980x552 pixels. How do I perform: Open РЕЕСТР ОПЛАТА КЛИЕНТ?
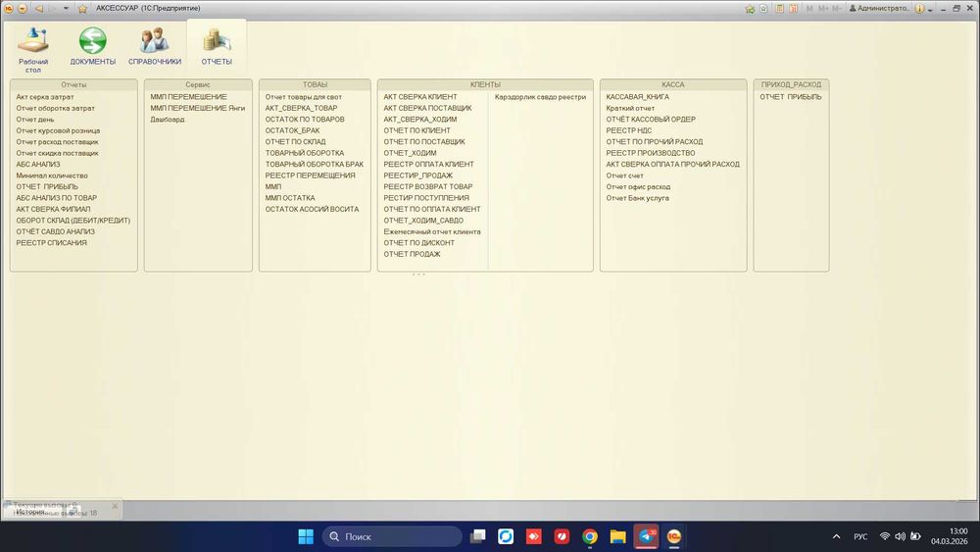pos(429,165)
